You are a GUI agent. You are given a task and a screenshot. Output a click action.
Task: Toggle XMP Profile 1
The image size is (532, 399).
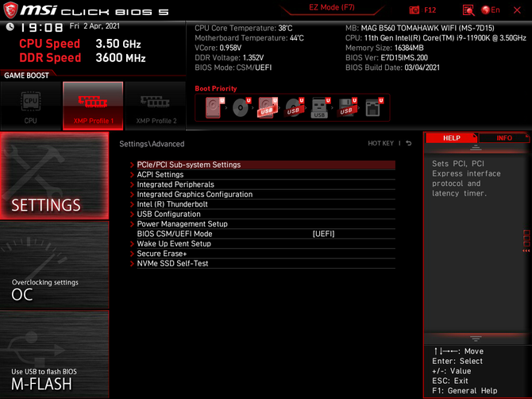pos(93,106)
